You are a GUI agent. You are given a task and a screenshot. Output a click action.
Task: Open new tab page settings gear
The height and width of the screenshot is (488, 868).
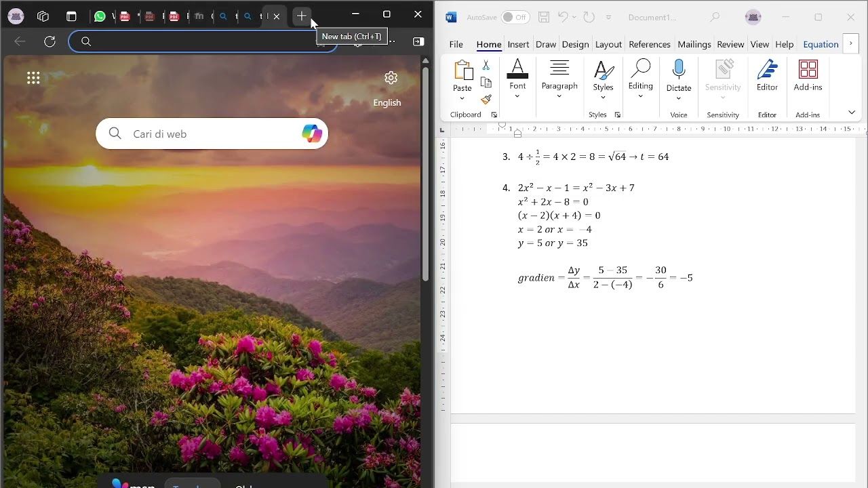[391, 78]
